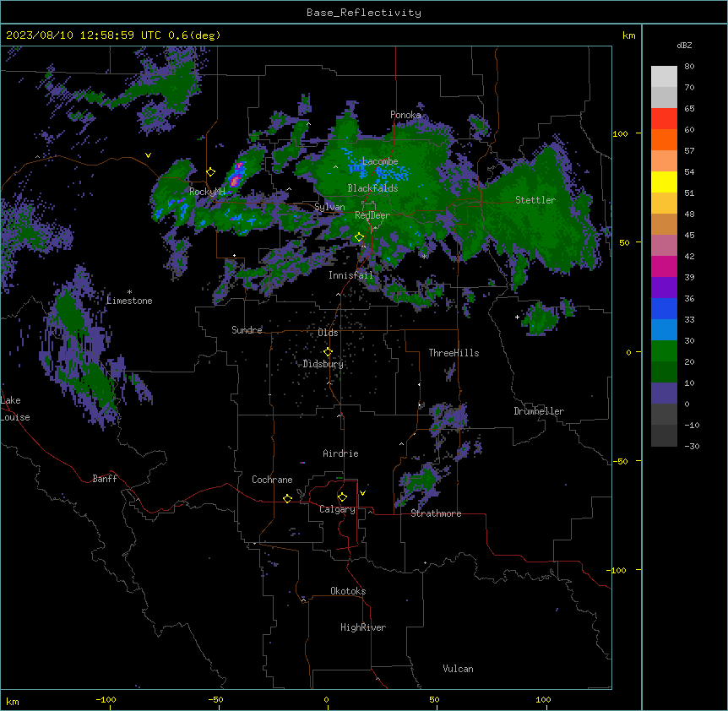Viewport: 728px width, 711px height.
Task: Click the km unit label at bottom left
Action: [x=13, y=702]
